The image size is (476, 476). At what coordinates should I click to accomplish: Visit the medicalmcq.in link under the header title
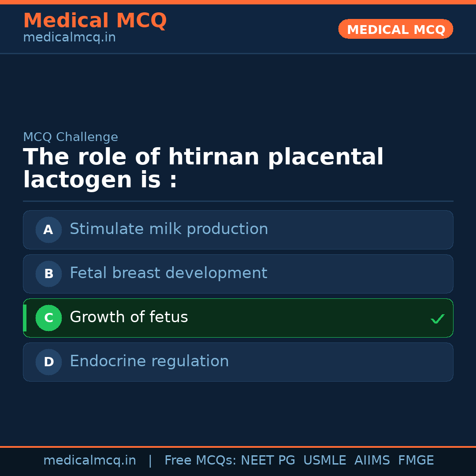(x=69, y=37)
